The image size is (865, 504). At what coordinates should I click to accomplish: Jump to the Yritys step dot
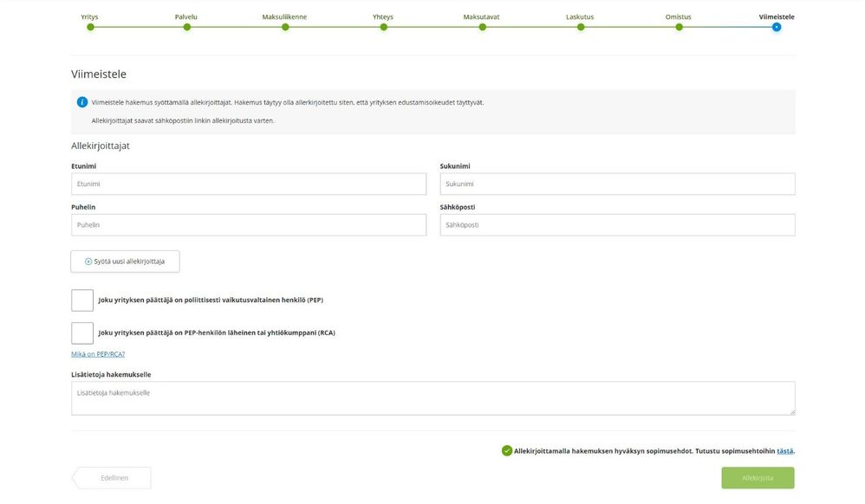pos(90,27)
